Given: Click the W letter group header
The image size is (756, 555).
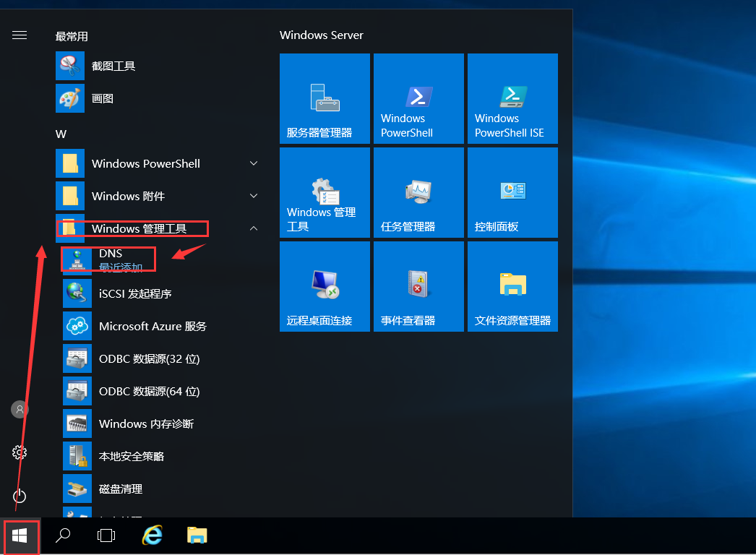Looking at the screenshot, I should [x=61, y=134].
